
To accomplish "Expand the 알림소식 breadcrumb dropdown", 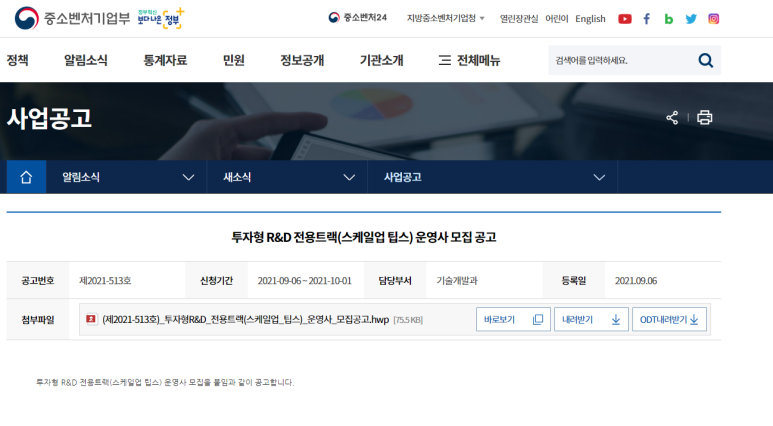I will pos(126,177).
